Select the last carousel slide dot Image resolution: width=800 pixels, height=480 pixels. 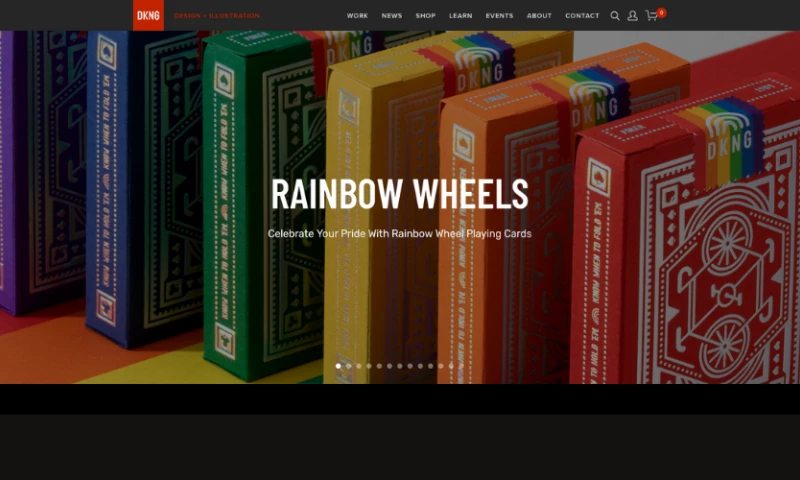(461, 366)
